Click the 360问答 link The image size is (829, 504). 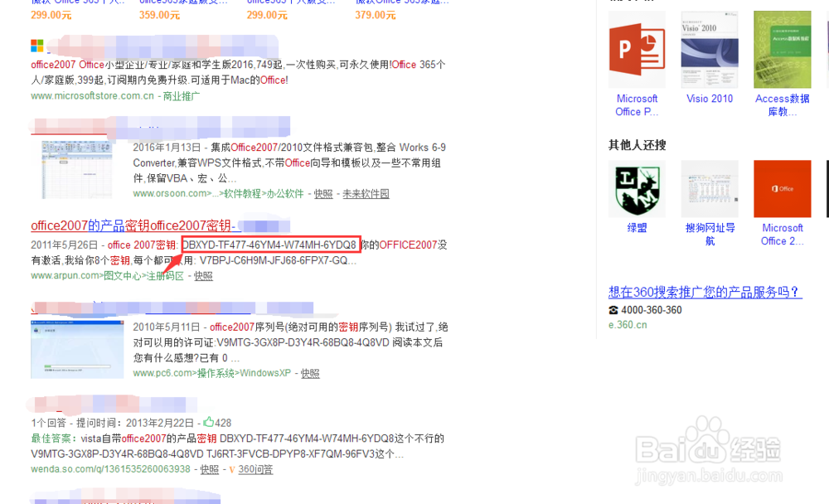[x=255, y=470]
